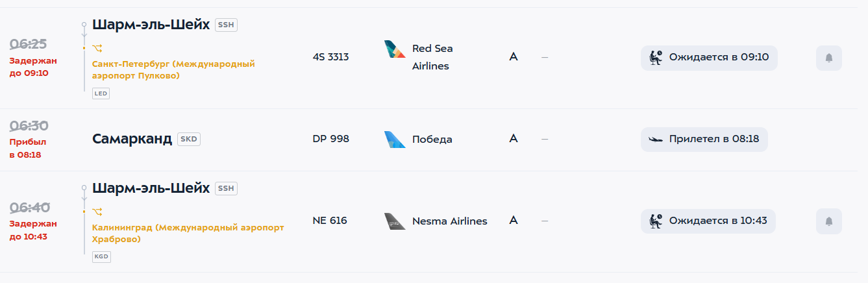Click the waiting passenger icon beside 10:43
The height and width of the screenshot is (283, 868).
tap(656, 221)
